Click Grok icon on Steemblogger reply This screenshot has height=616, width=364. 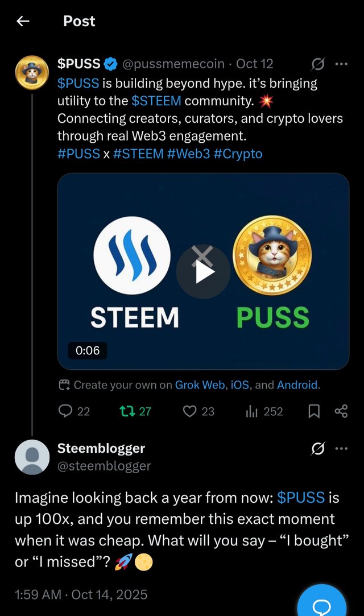click(x=317, y=448)
